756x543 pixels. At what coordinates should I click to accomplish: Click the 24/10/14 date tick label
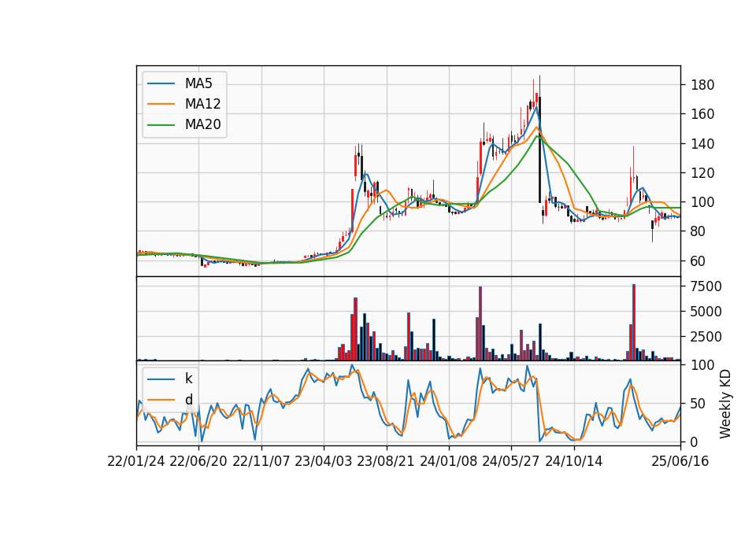pos(574,462)
